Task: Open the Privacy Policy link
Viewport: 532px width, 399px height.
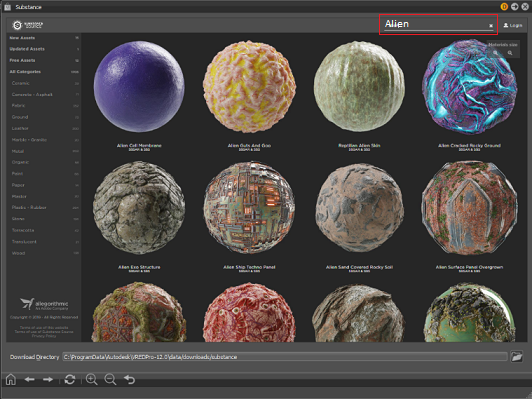Action: pos(44,336)
